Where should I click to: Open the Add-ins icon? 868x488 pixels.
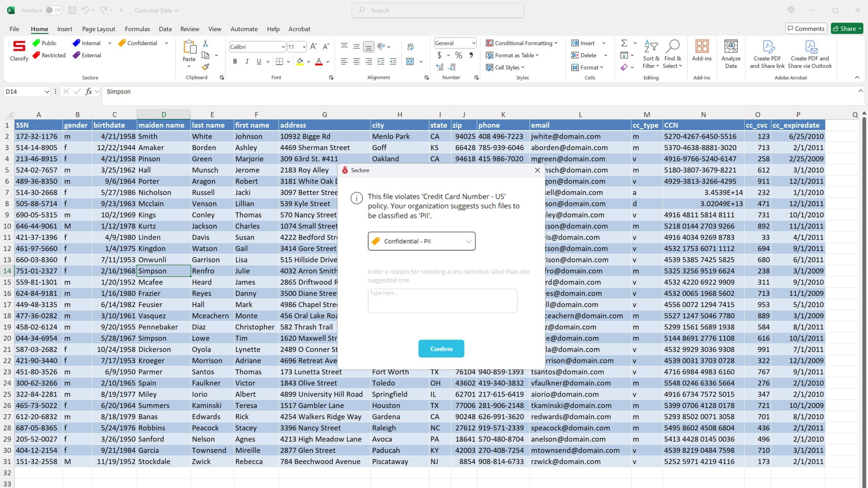point(702,50)
